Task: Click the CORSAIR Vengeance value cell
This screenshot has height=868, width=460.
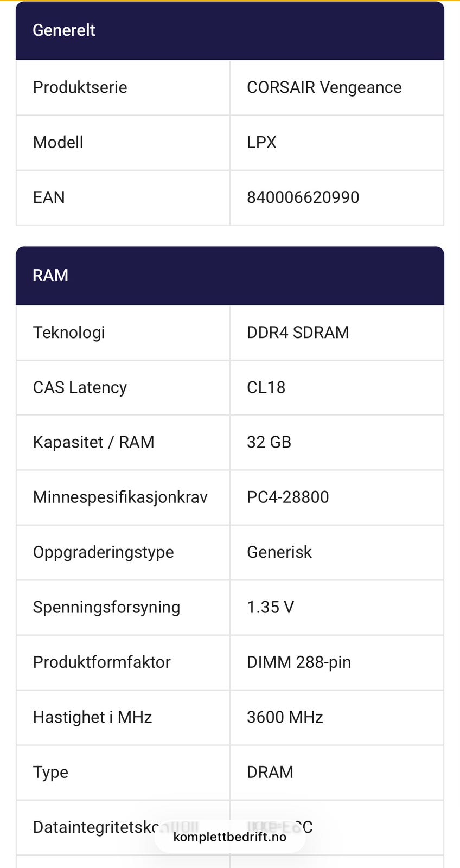Action: pyautogui.click(x=324, y=87)
